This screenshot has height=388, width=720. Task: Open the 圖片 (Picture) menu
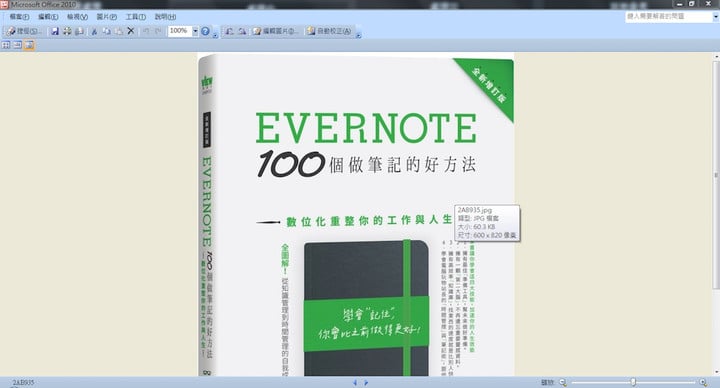107,17
